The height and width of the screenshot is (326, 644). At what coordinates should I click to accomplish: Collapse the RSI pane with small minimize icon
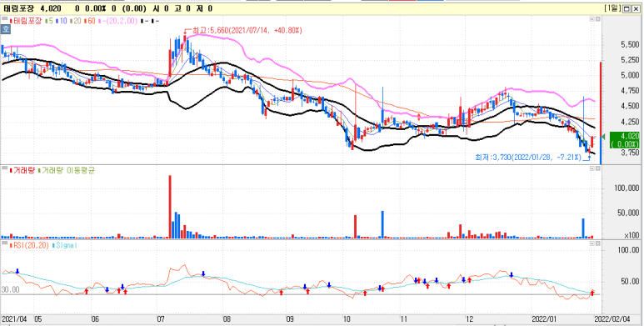pos(592,243)
